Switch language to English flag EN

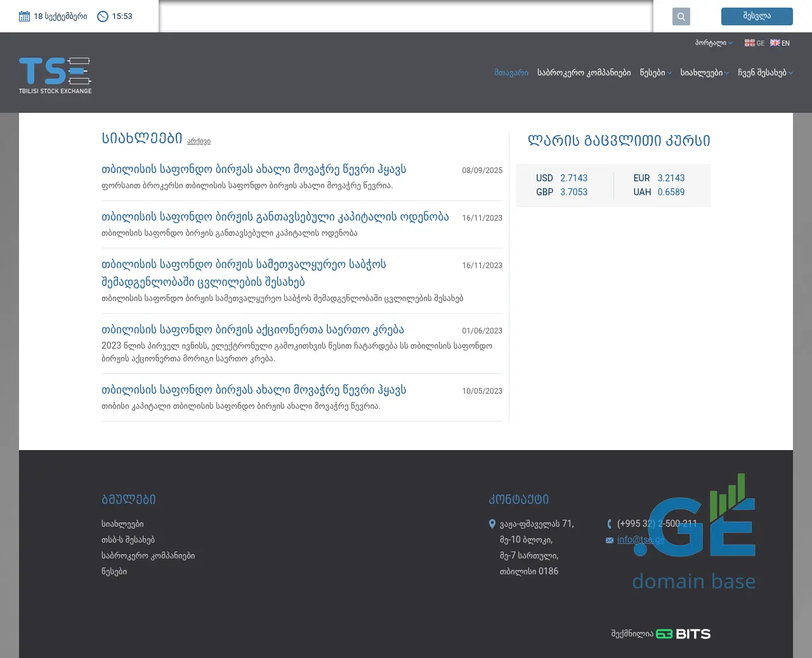(x=780, y=43)
